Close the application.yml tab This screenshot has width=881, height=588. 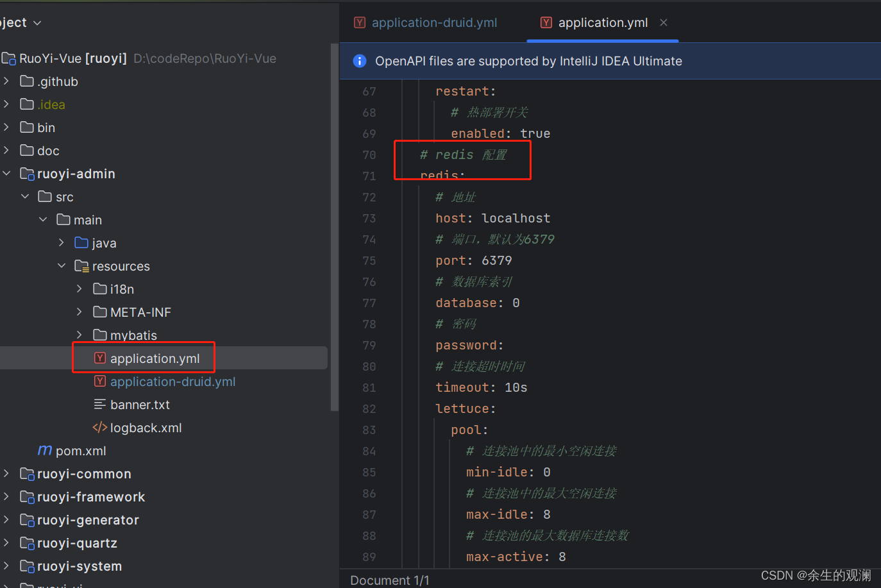click(664, 22)
